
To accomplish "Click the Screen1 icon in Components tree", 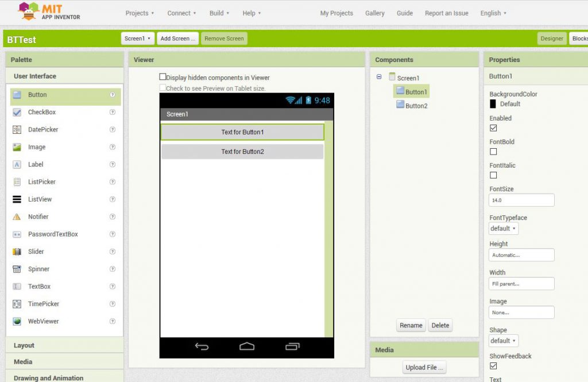I will point(392,76).
